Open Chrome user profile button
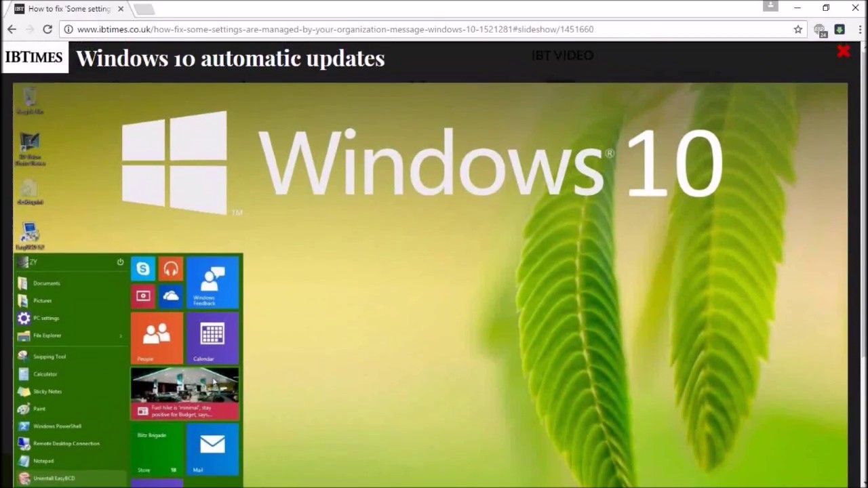 (x=770, y=6)
